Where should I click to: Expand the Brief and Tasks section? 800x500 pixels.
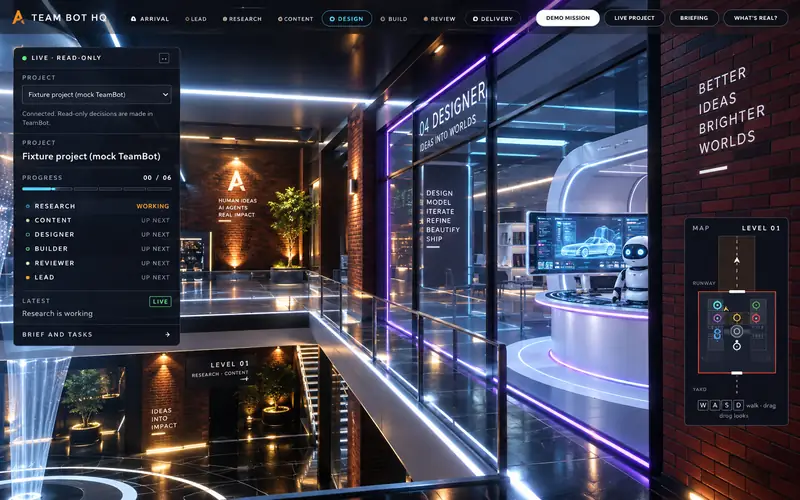coord(96,335)
